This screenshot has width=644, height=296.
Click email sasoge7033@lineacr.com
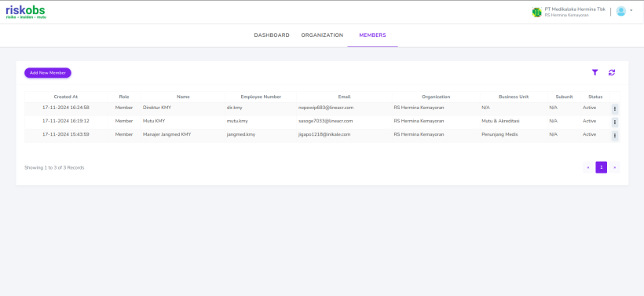coord(325,121)
